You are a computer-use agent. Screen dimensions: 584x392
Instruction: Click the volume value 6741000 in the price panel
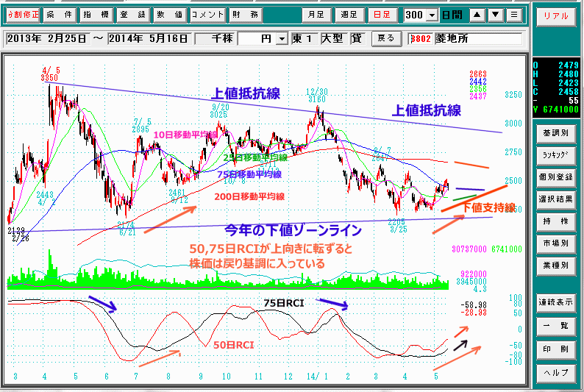point(560,110)
